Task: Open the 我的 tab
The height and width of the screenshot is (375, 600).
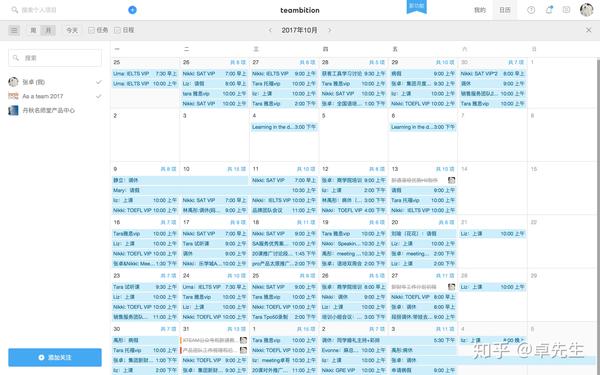Action: (x=480, y=10)
